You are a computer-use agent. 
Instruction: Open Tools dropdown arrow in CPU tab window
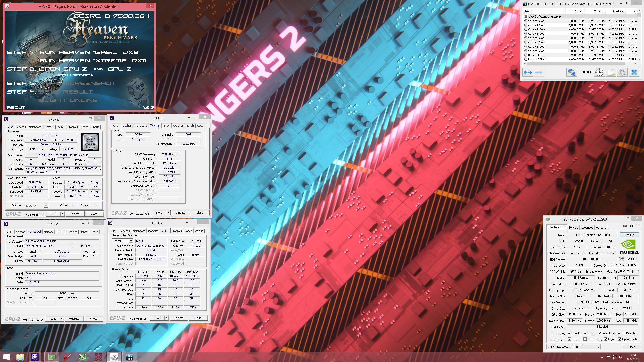click(62, 214)
